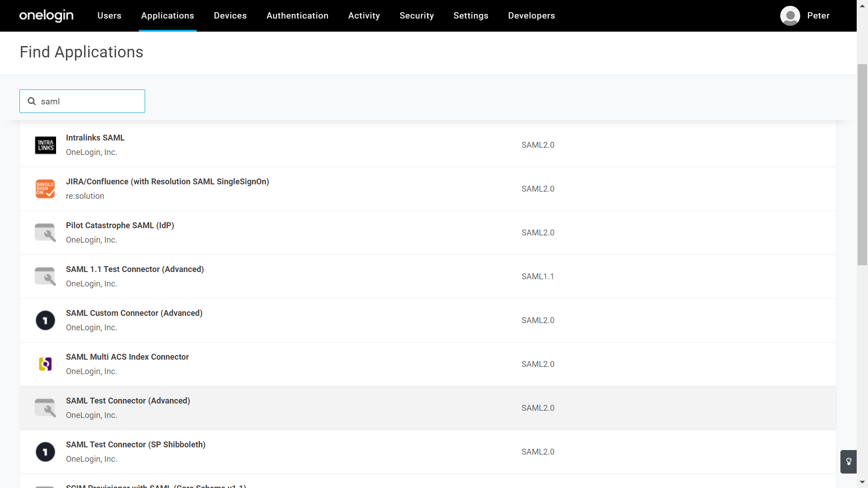Click the SAML Multi ACS Index icon

pos(45,364)
